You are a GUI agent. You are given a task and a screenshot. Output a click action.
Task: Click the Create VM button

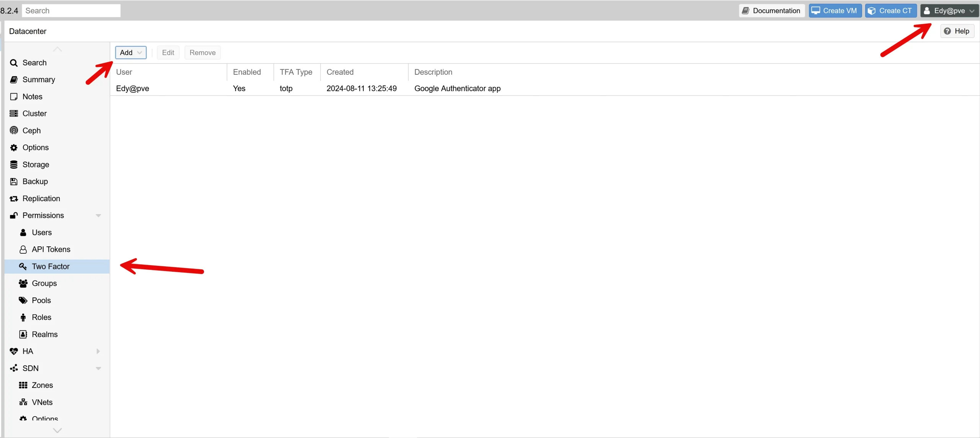tap(835, 10)
